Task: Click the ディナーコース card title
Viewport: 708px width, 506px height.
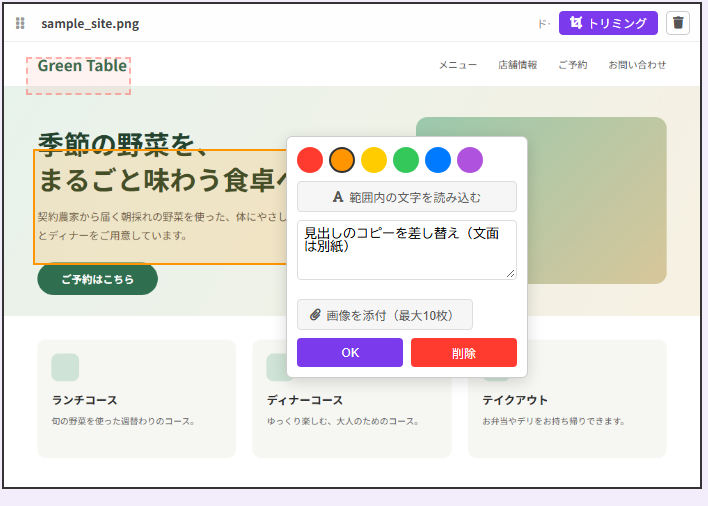Action: (x=305, y=400)
